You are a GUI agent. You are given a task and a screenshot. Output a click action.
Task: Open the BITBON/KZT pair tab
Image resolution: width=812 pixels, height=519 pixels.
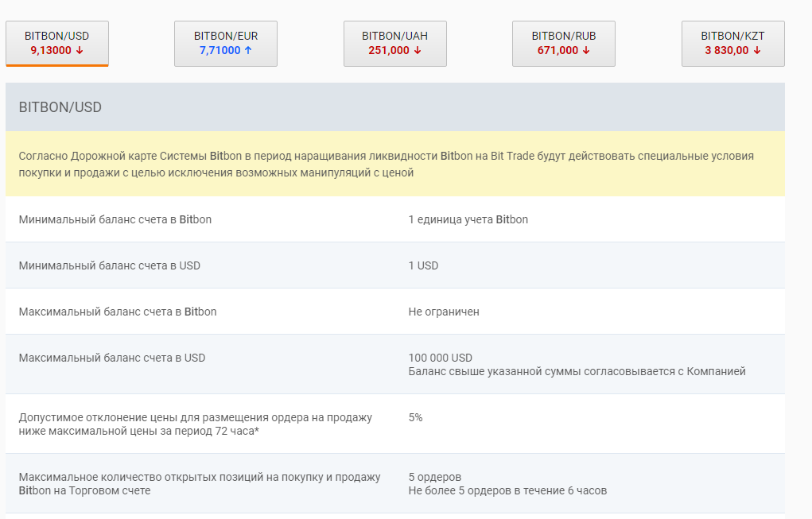point(733,44)
